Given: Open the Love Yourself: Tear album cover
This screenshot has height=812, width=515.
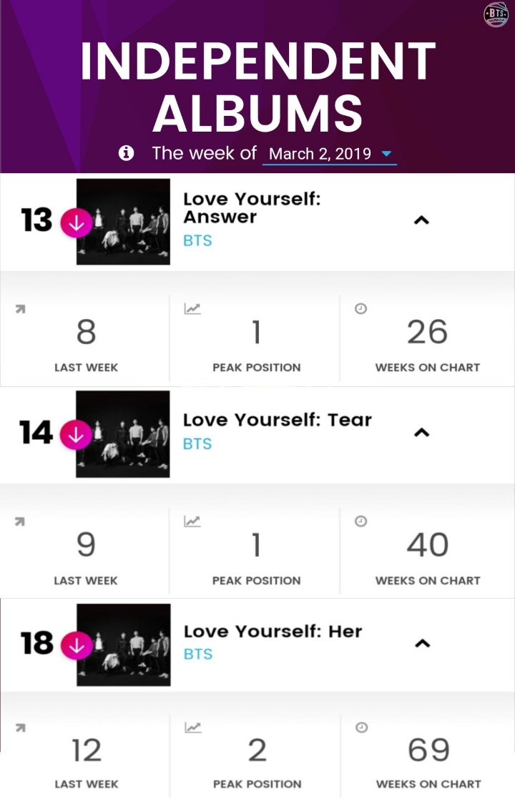Looking at the screenshot, I should [x=122, y=434].
